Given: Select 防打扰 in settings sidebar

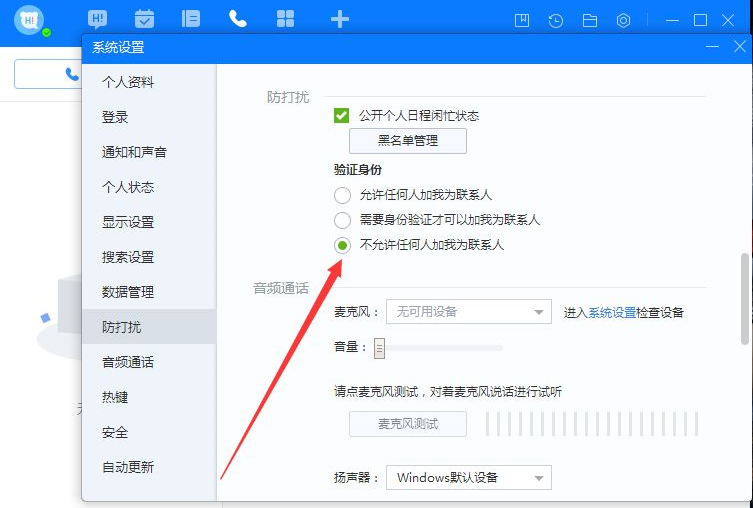Looking at the screenshot, I should coord(149,327).
